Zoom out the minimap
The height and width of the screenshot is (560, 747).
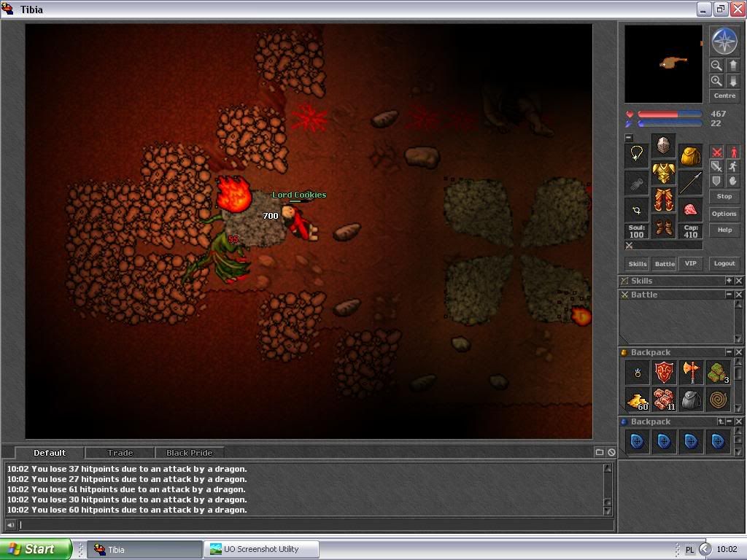[x=716, y=65]
